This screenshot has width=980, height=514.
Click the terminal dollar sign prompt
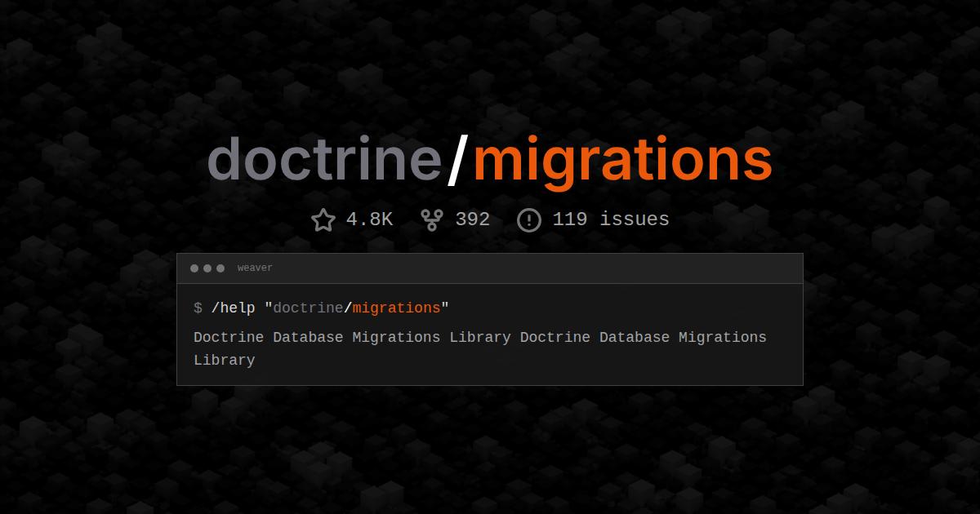coord(196,308)
